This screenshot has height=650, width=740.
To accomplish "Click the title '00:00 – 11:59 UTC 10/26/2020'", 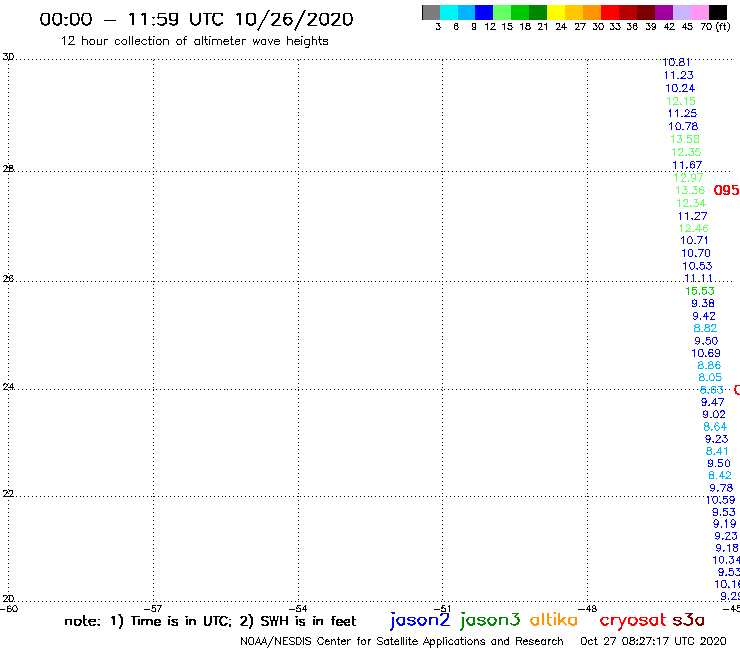I will [x=196, y=19].
